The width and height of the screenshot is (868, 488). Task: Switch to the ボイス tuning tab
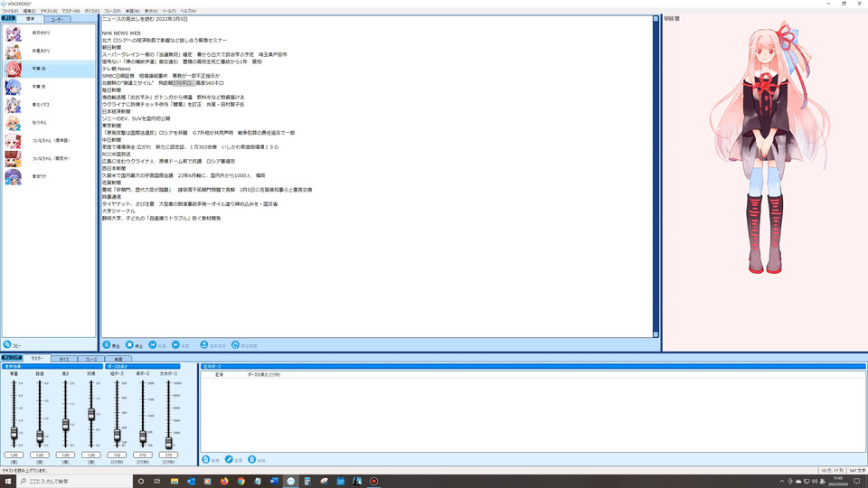pos(63,359)
